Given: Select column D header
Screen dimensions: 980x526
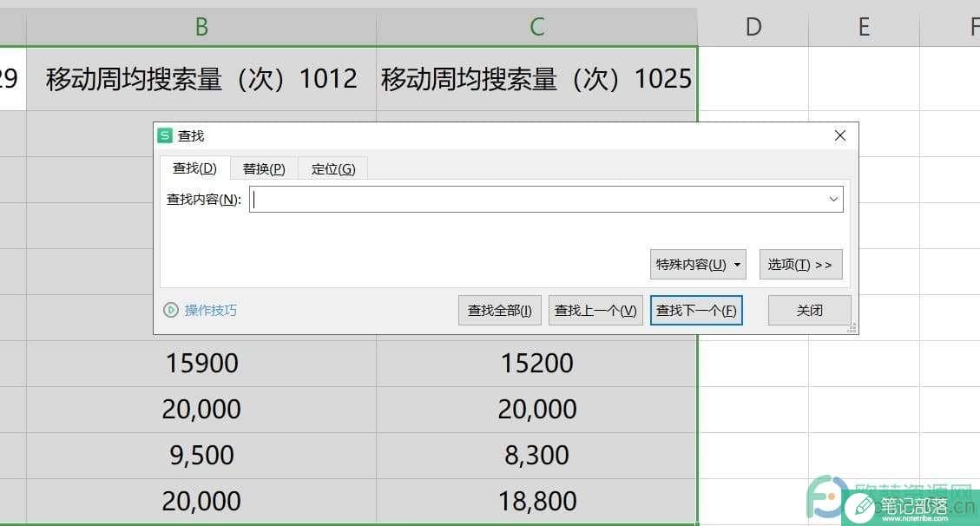Looking at the screenshot, I should (753, 27).
